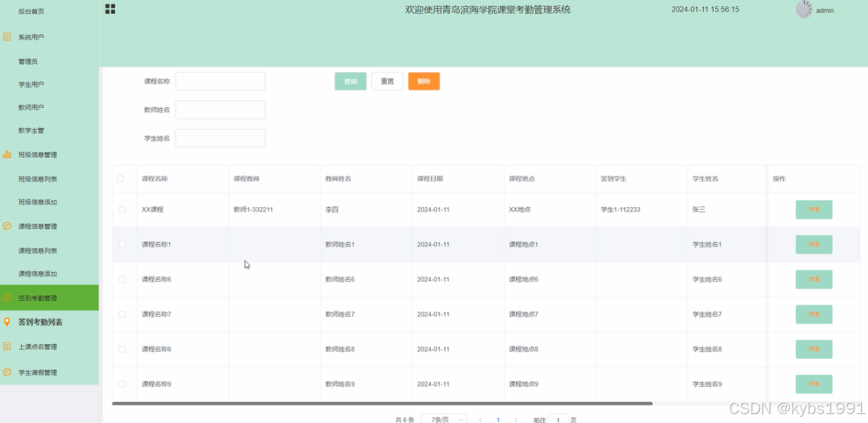This screenshot has height=423, width=868.
Task: Toggle the sidebar with the grid icon
Action: click(110, 9)
